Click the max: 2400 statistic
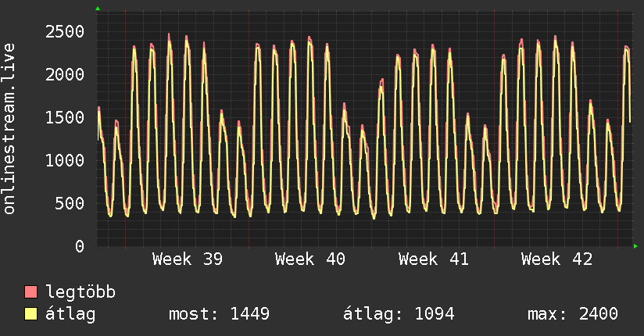Screen dimensions: 644x336 tap(573, 314)
